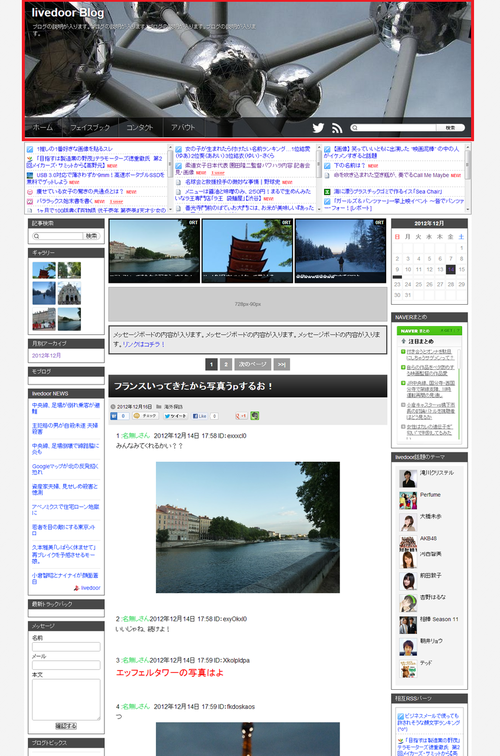500x756 pixels.
Task: Open the ホーム menu item
Action: point(43,128)
